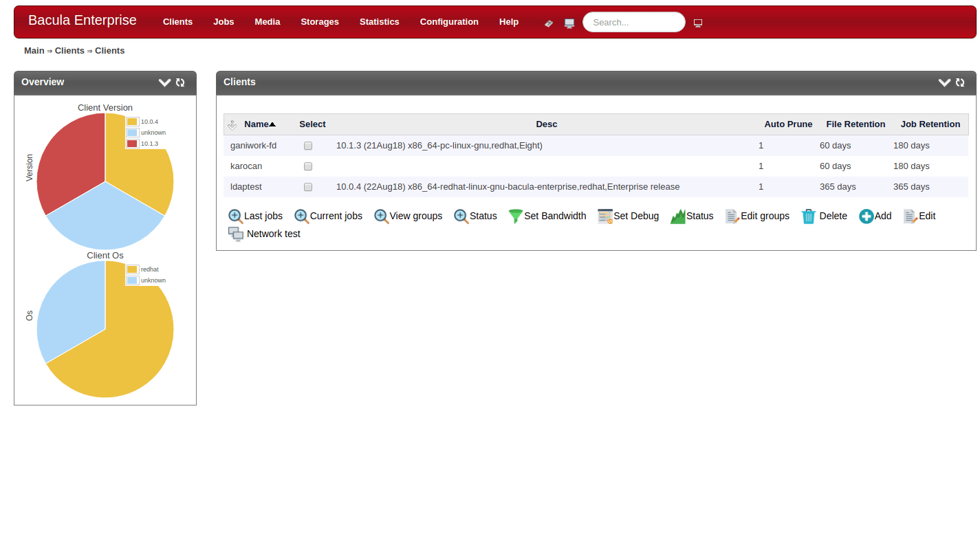Collapse the Overview panel chevron
980x545 pixels.
[164, 82]
